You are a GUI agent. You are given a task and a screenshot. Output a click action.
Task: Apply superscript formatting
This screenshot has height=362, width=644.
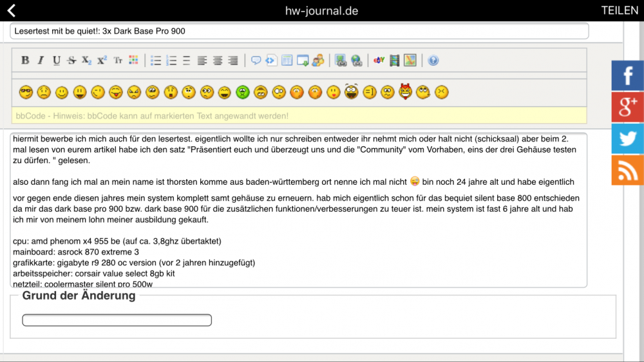tap(102, 61)
